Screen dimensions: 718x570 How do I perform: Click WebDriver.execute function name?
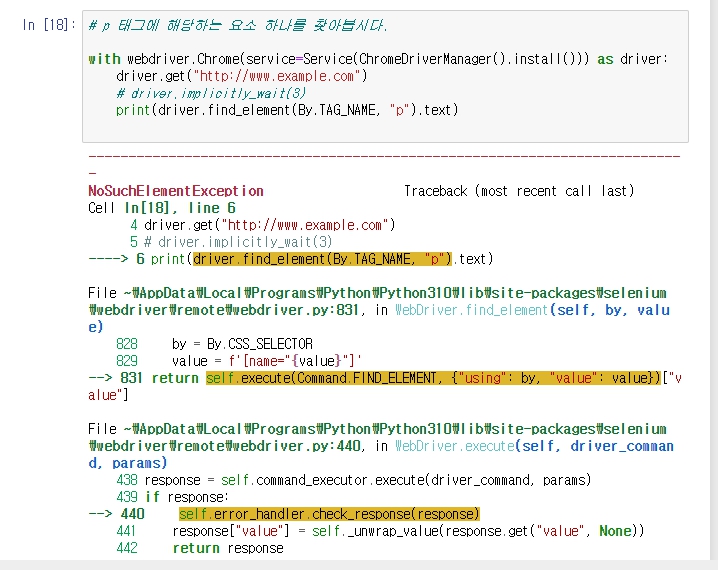[455, 446]
